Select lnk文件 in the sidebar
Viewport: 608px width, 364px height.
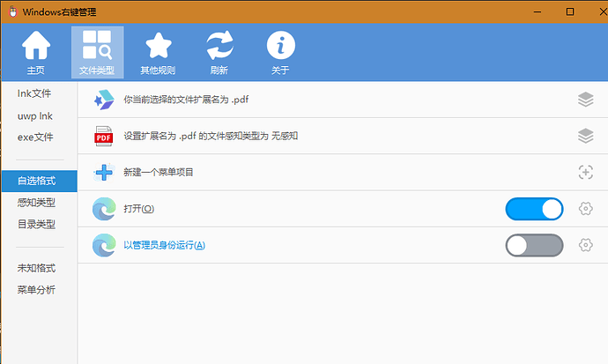34,93
